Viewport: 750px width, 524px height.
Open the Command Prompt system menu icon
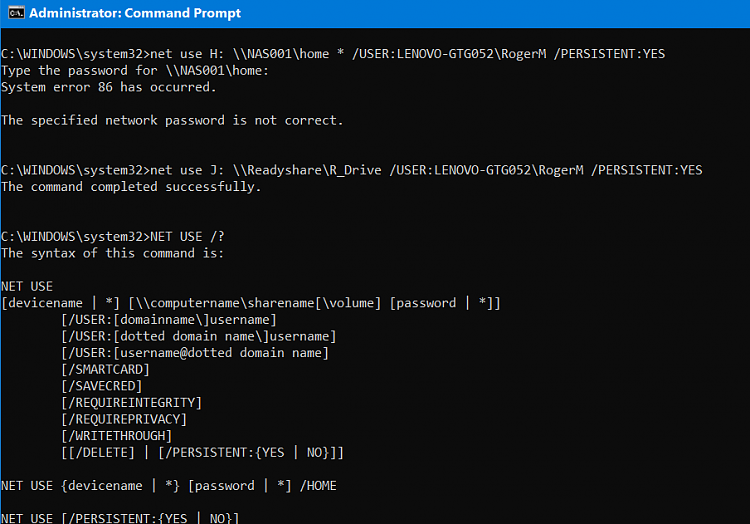click(16, 13)
